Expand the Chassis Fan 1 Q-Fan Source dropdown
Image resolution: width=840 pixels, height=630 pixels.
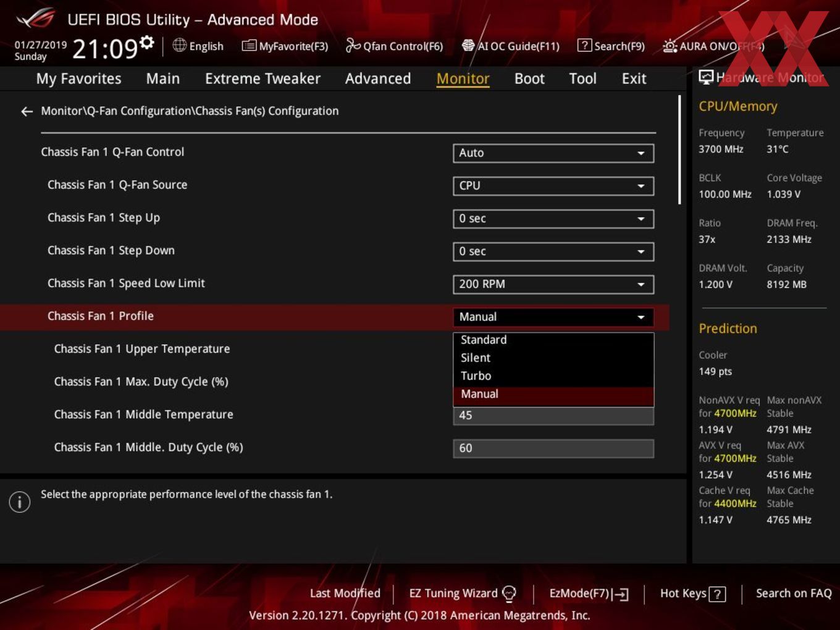(553, 186)
